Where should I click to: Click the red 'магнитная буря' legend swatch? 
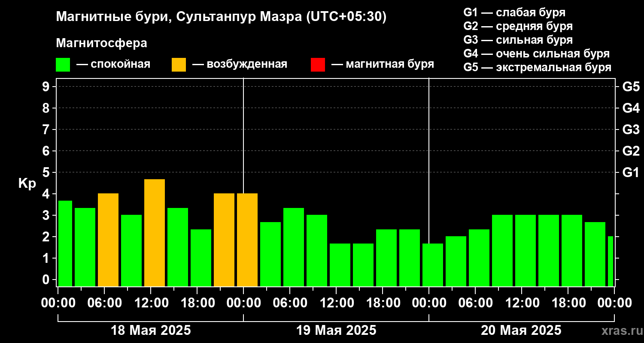click(x=318, y=65)
